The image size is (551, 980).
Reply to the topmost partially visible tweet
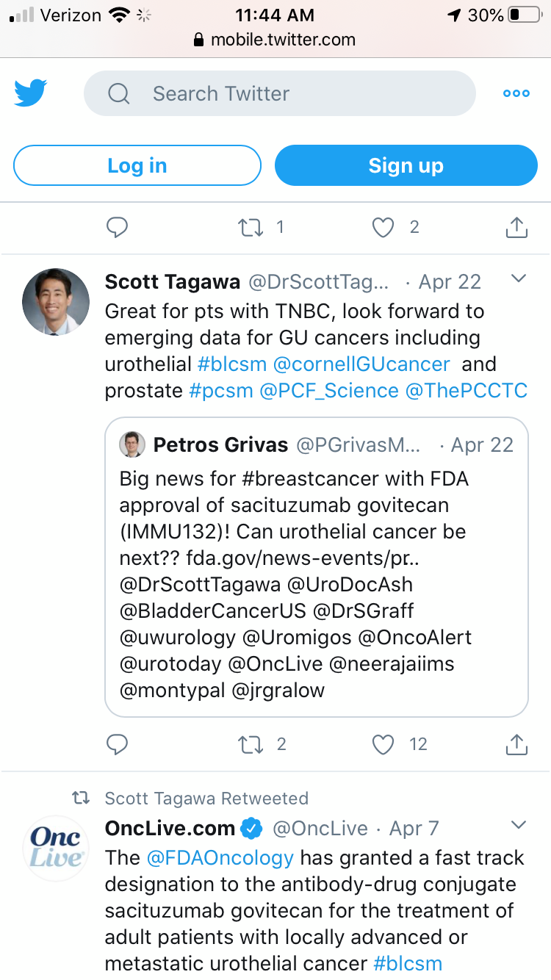(118, 228)
